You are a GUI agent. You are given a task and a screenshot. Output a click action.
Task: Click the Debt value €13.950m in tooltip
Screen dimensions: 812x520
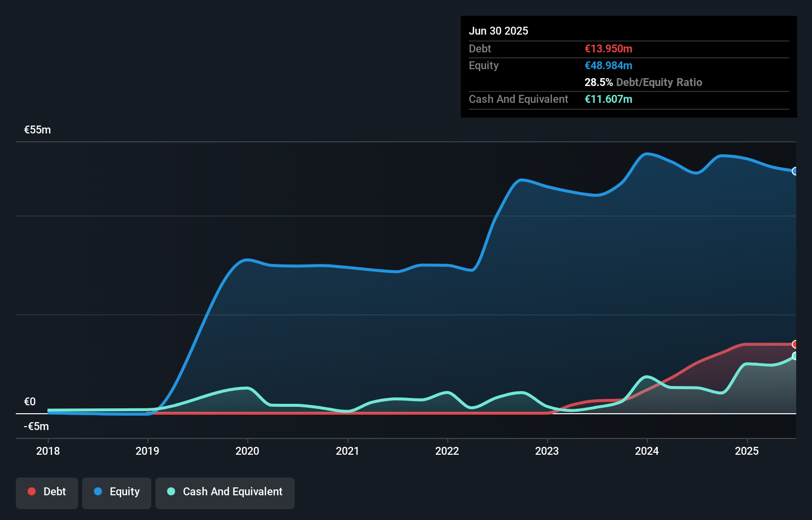click(x=608, y=48)
